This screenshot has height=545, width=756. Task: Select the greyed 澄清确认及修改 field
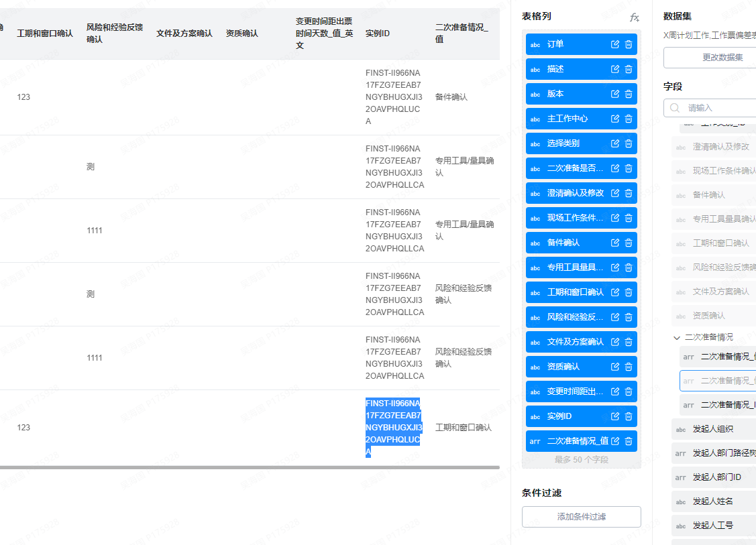pos(714,147)
